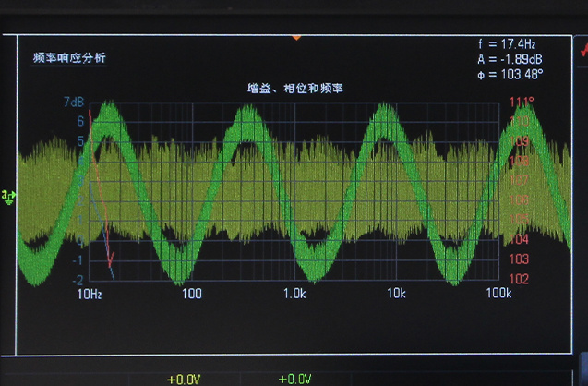Click the 10k frequency axis label
This screenshot has height=386, width=588.
[396, 294]
